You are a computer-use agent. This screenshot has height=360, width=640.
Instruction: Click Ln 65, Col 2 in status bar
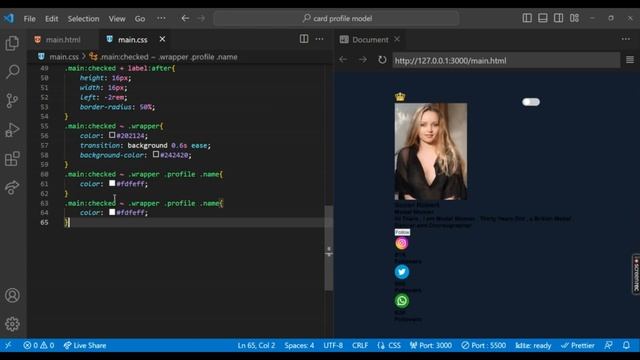pos(256,345)
